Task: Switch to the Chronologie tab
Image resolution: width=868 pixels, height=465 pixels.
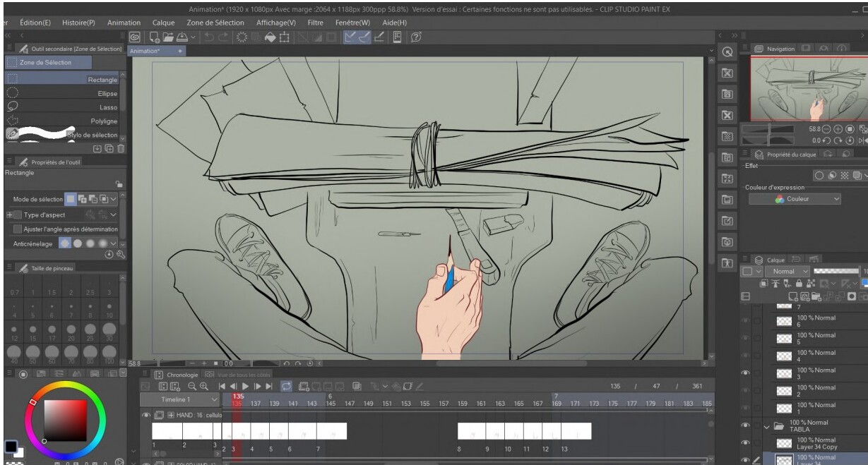Action: [x=177, y=375]
